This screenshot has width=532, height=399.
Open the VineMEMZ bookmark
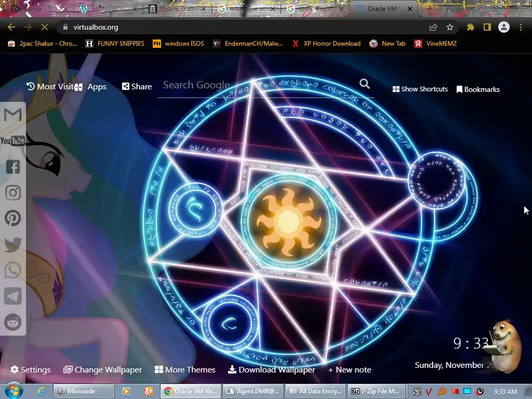pyautogui.click(x=435, y=44)
